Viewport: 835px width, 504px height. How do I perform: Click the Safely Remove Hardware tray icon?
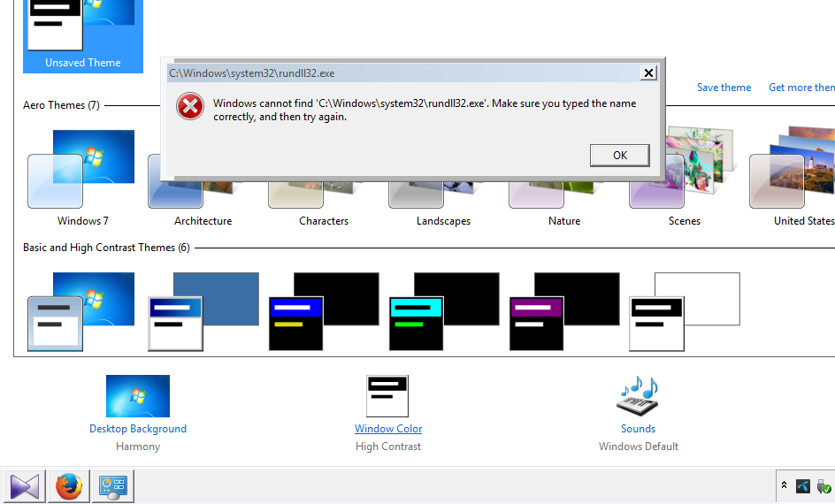824,486
